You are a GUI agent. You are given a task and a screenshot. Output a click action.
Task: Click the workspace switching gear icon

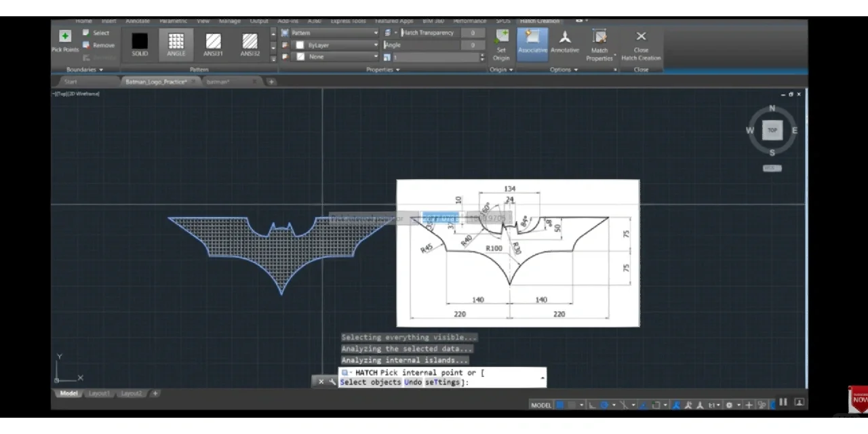click(x=730, y=405)
